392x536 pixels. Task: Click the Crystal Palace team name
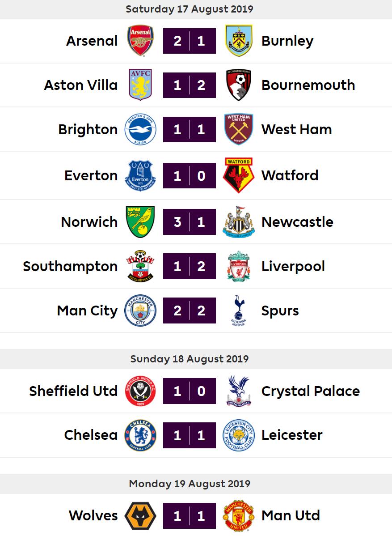tap(311, 391)
